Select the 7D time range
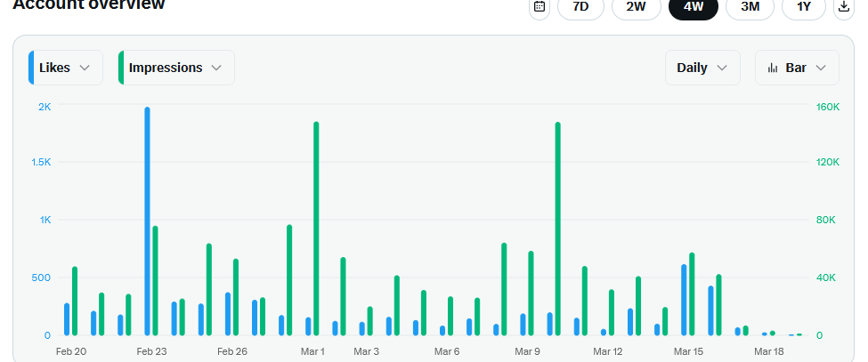868x362 pixels. coord(580,6)
